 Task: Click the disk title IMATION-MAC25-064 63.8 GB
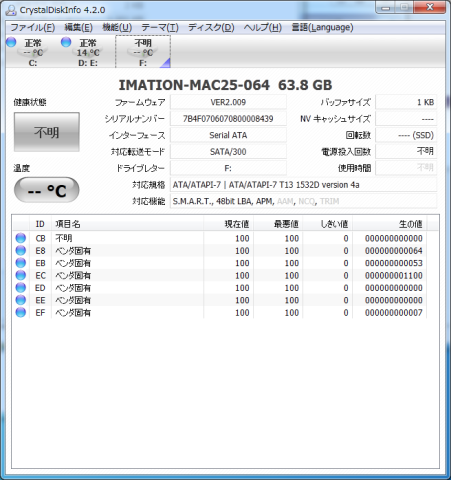[225, 85]
